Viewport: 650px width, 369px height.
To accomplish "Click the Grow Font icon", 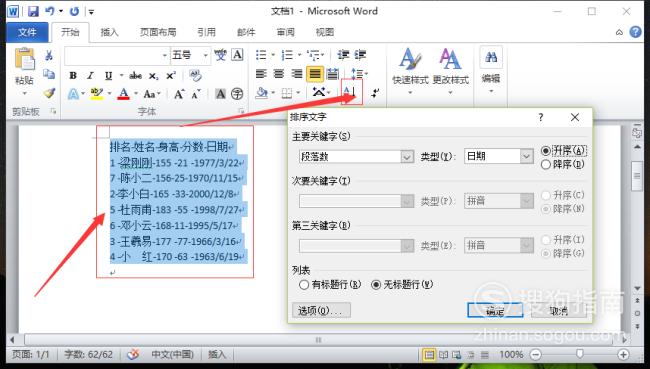I will pyautogui.click(x=179, y=94).
